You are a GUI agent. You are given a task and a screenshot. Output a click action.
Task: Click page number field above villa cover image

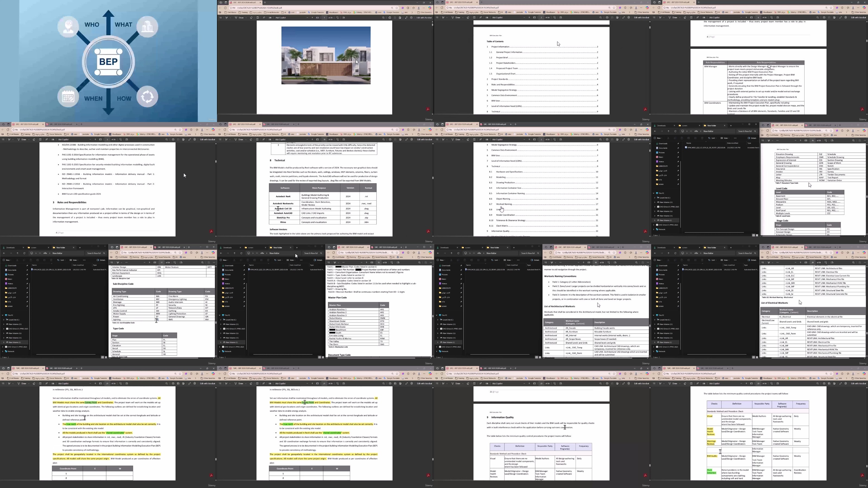pyautogui.click(x=324, y=18)
